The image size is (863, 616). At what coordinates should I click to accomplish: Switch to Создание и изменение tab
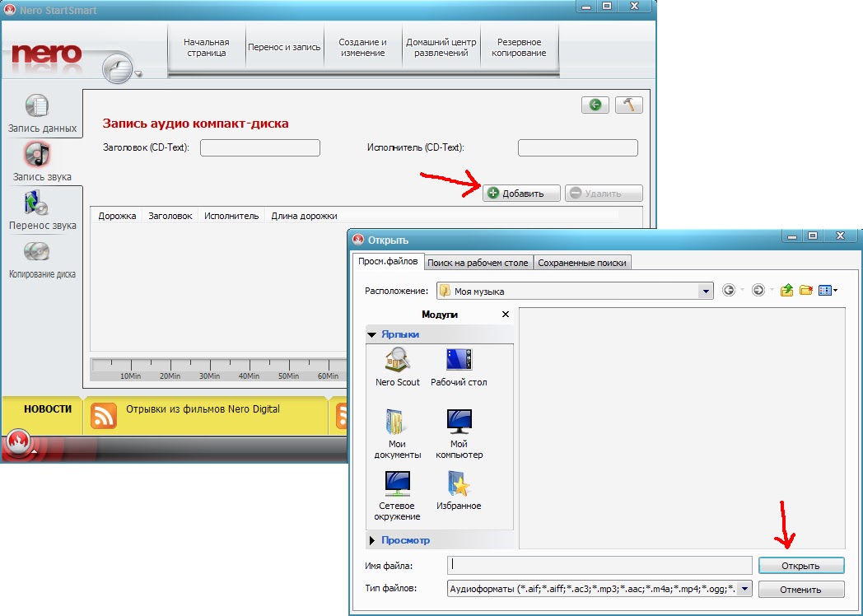[362, 47]
